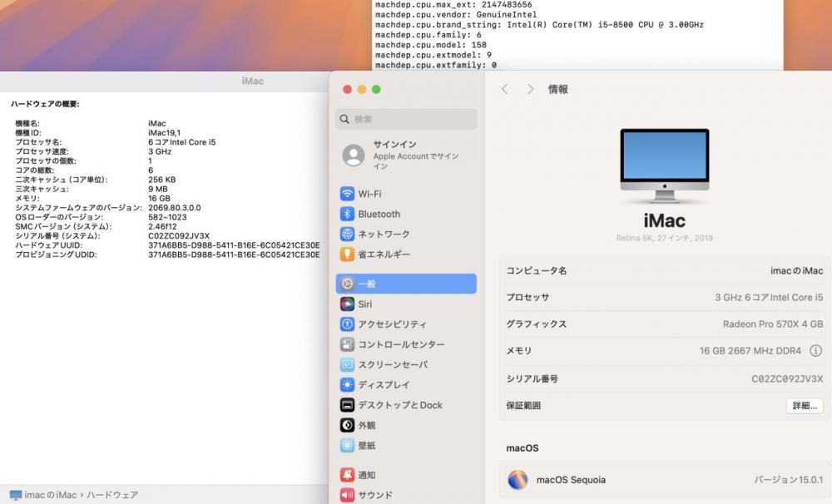Click ハードウェア in System Information path bar
832x504 pixels.
tap(112, 495)
